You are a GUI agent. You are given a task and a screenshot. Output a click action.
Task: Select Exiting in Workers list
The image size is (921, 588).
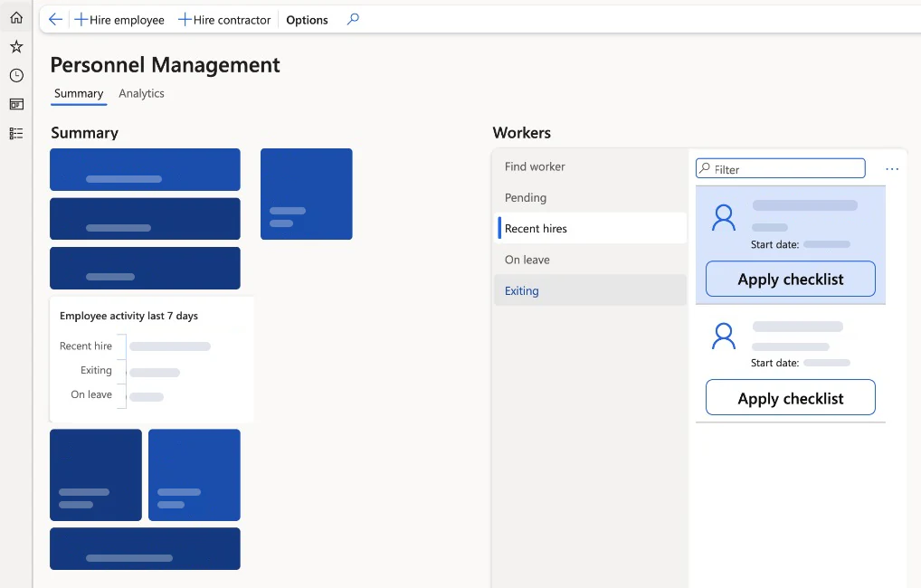pyautogui.click(x=590, y=290)
